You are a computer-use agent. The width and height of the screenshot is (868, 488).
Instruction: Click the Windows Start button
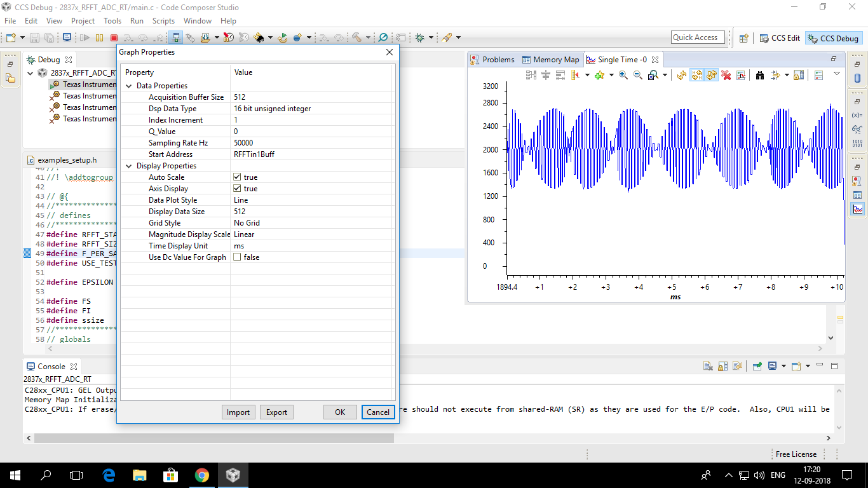[x=15, y=475]
